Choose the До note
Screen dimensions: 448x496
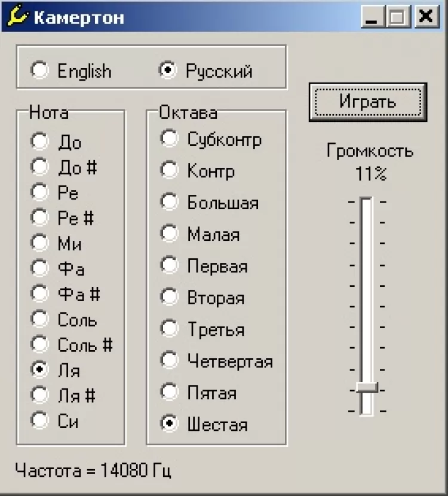tap(40, 142)
